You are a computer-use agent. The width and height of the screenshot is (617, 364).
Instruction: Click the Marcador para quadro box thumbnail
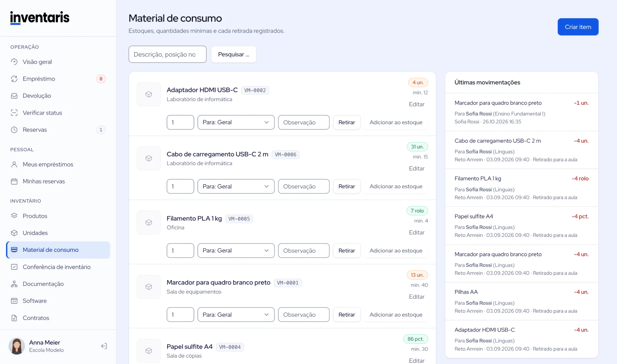point(148,287)
